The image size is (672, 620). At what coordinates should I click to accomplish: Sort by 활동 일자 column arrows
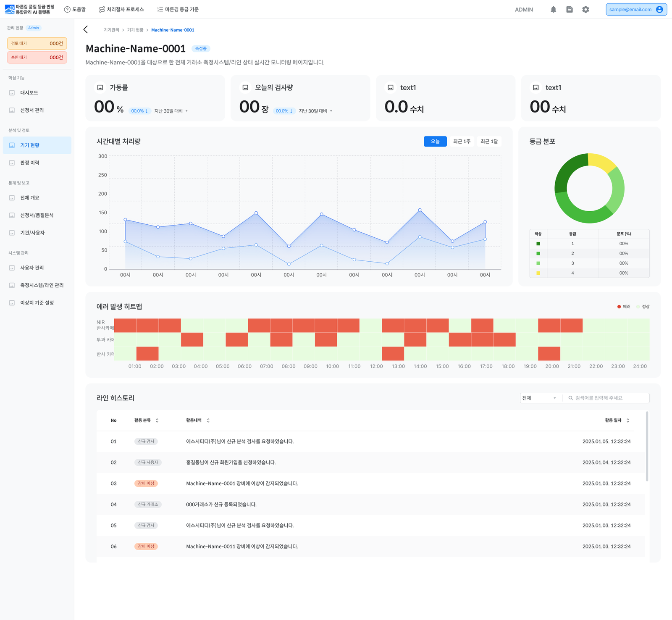tap(627, 420)
